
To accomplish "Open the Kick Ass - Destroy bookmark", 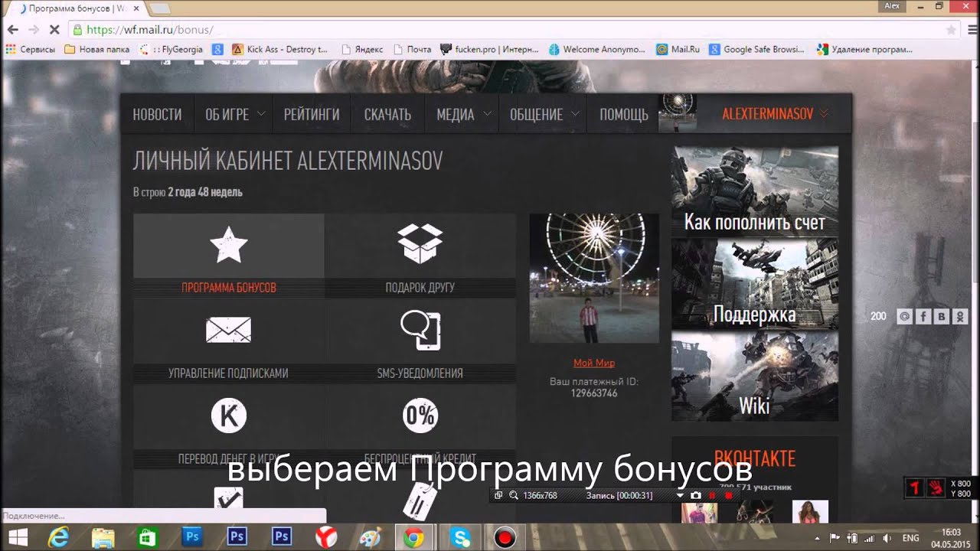I will tap(279, 49).
